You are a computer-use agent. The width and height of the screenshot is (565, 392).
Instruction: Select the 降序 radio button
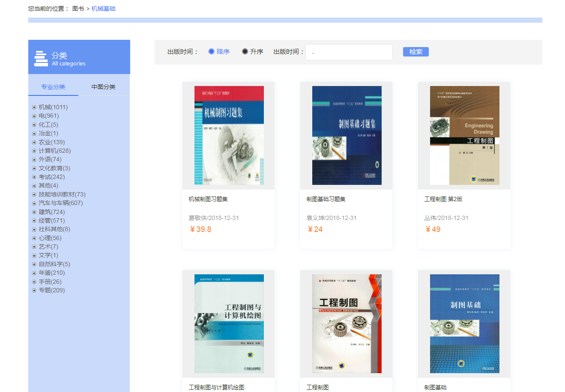click(211, 51)
